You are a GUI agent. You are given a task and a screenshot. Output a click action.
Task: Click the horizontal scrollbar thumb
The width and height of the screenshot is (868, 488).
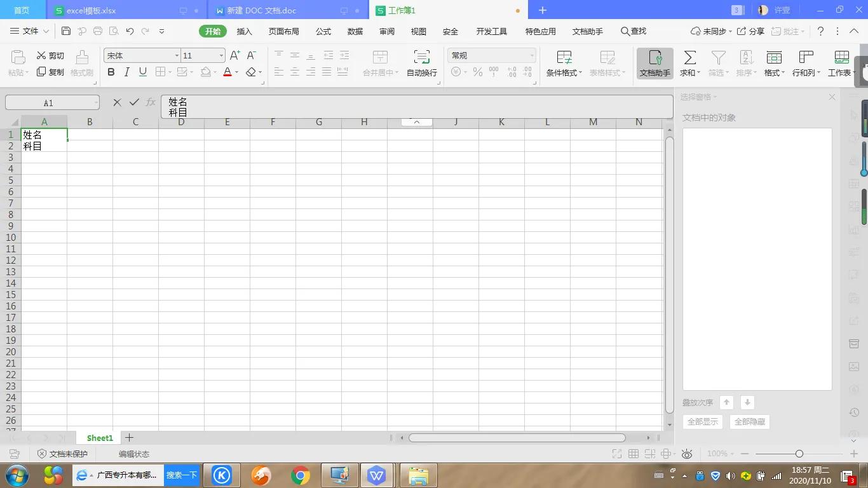point(517,437)
